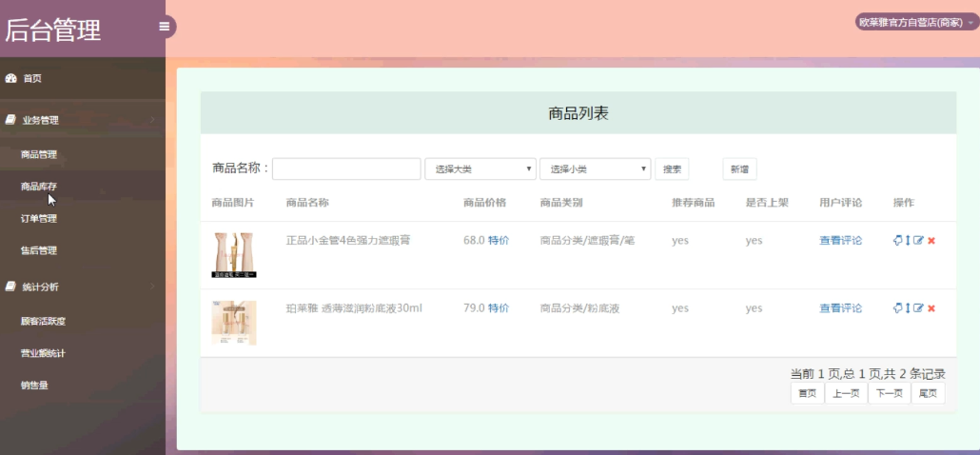Click the book icon beside 业务管理
The width and height of the screenshot is (980, 455).
(x=10, y=120)
